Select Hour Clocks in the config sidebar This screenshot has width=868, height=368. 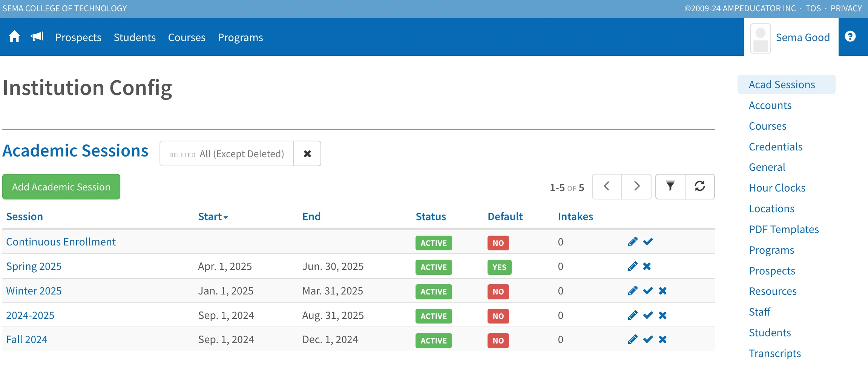(x=777, y=188)
